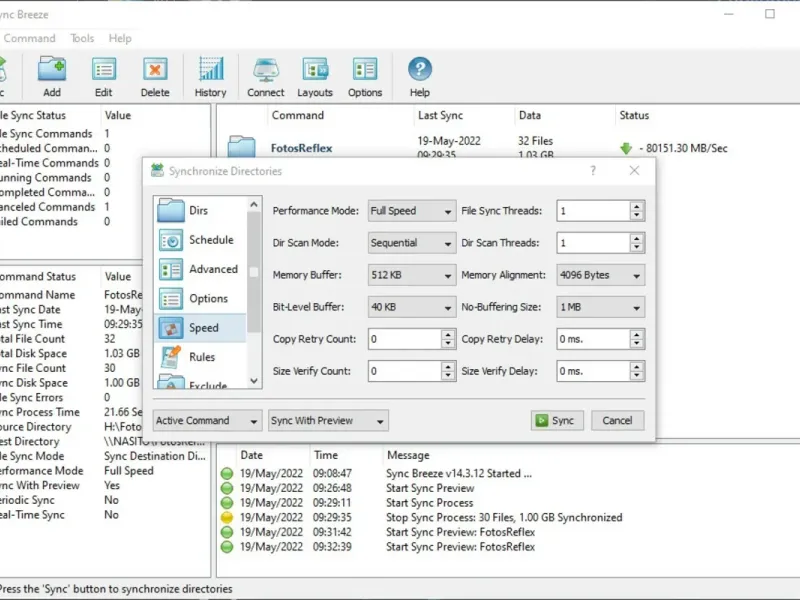Screen dimensions: 800x600
Task: Select the Rules page in dialog sidebar
Action: coord(203,357)
